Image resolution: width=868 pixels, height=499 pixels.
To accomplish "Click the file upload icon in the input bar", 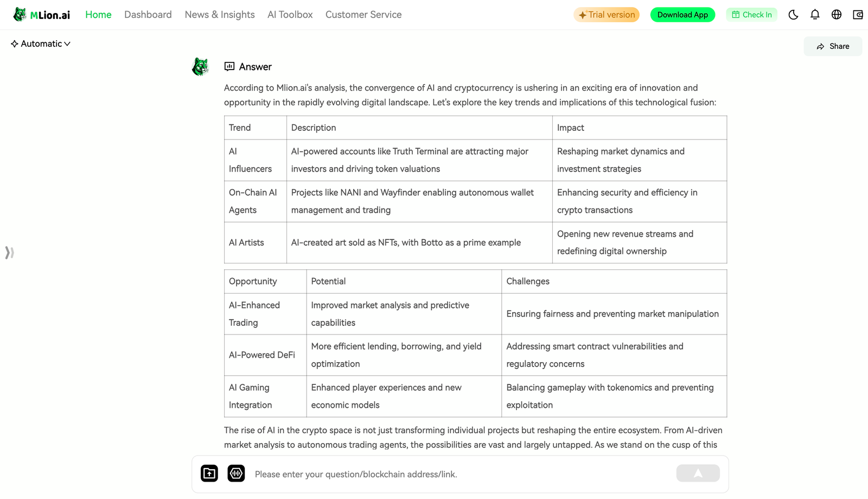I will point(209,473).
